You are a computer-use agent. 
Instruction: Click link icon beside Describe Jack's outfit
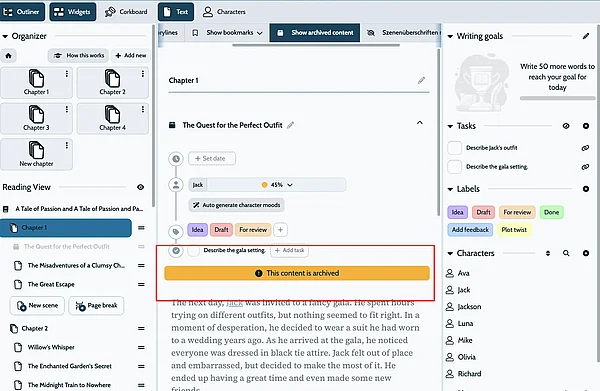point(585,148)
